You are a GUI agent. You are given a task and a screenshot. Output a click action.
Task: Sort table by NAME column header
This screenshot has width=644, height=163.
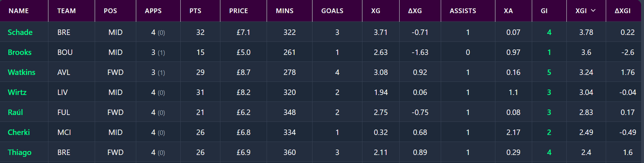pos(19,11)
